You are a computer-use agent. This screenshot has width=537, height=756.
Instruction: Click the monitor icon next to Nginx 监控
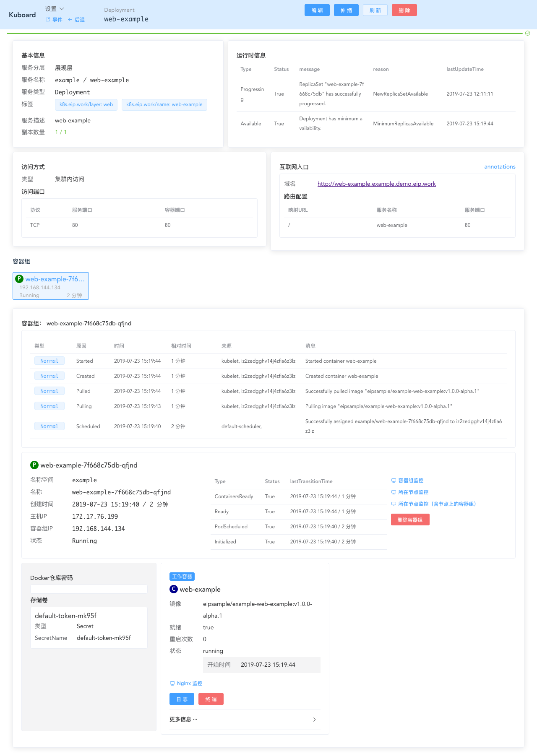(172, 683)
